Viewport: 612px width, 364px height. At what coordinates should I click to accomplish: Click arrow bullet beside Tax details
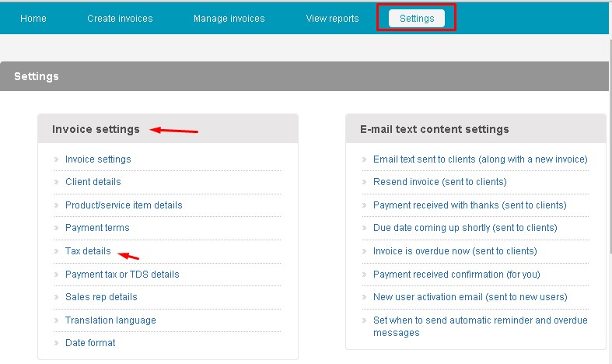[57, 250]
